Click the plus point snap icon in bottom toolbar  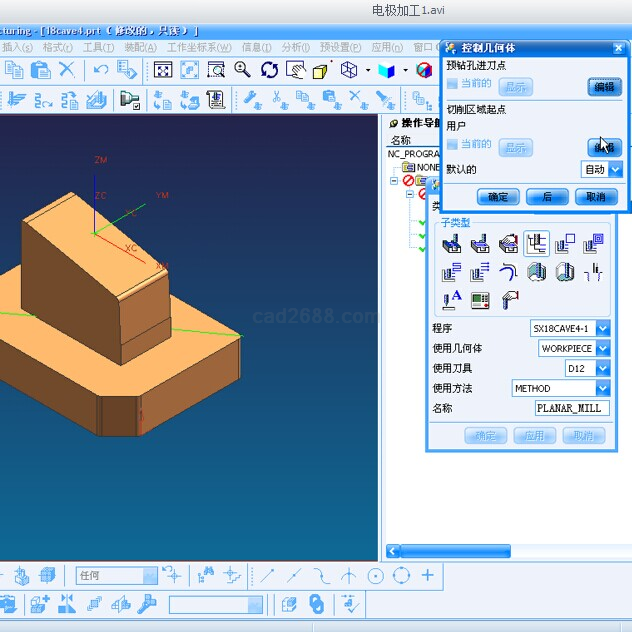428,575
